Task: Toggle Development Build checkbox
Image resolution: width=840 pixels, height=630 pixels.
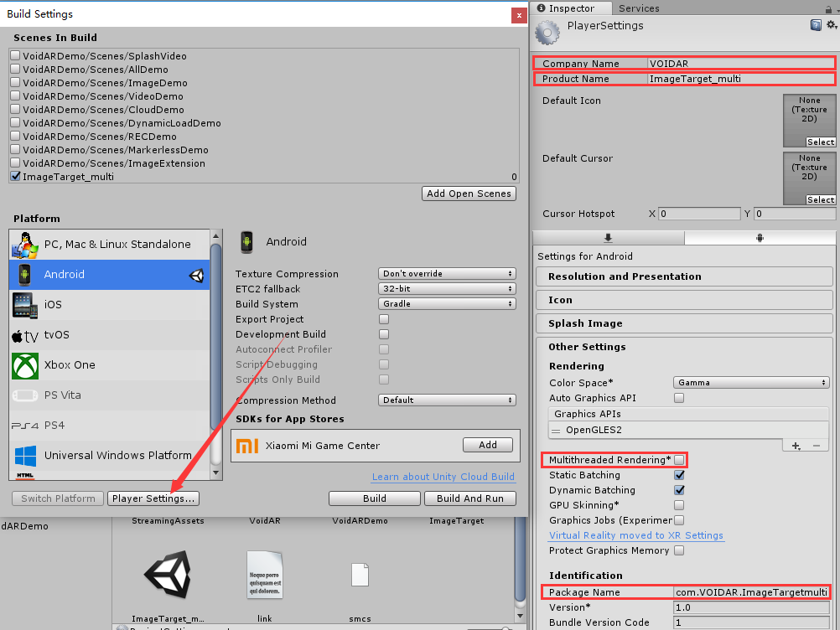Action: (x=384, y=334)
